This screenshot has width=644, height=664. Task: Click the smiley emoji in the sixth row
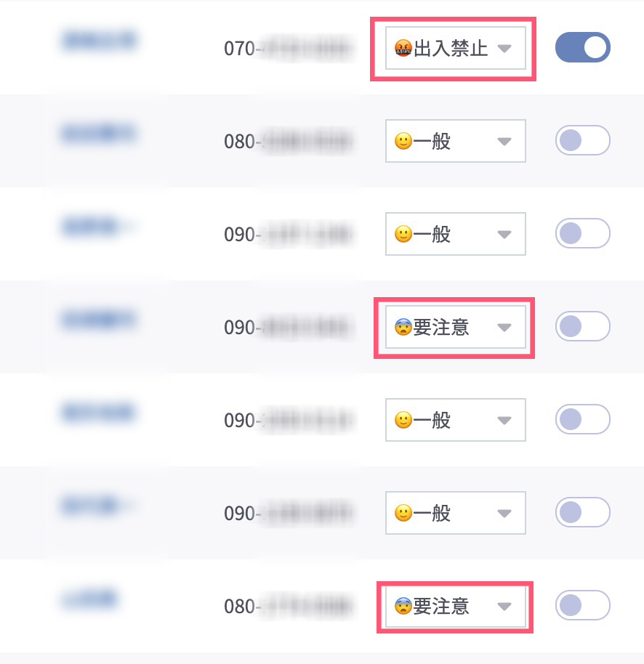point(403,513)
